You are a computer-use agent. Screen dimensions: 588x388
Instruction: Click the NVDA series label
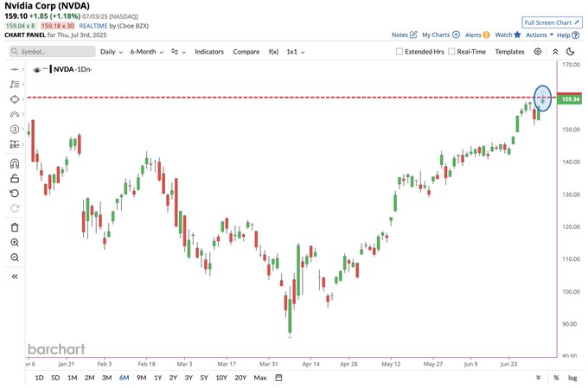[x=63, y=69]
